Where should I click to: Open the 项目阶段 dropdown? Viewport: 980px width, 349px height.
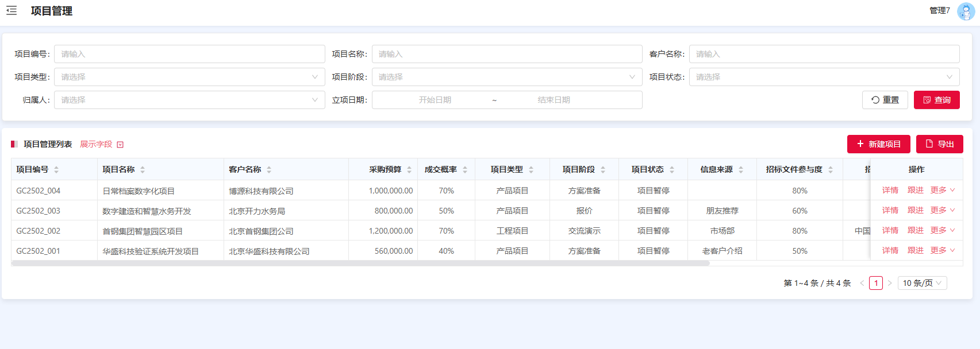tap(506, 77)
